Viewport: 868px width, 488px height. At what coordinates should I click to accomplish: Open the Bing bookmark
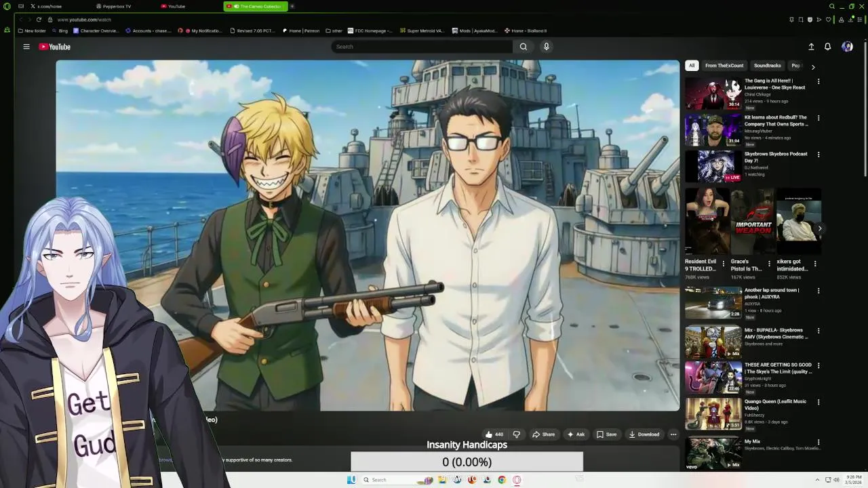click(60, 30)
